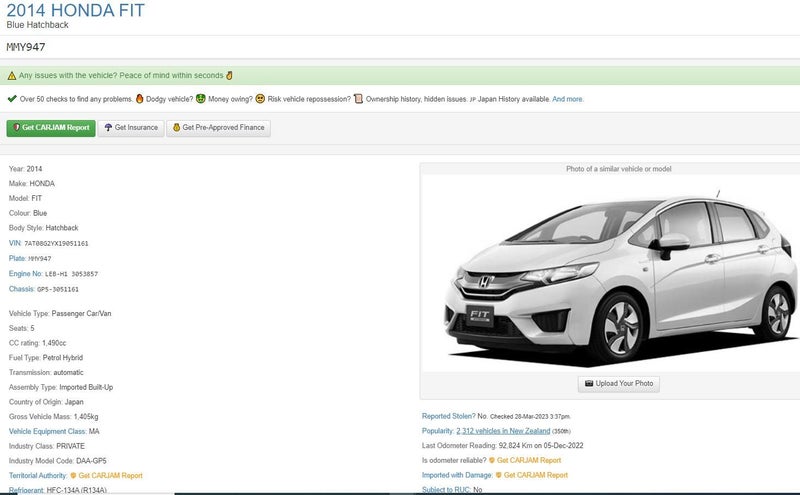
Task: Click the Subject to RUC link
Action: coord(446,489)
